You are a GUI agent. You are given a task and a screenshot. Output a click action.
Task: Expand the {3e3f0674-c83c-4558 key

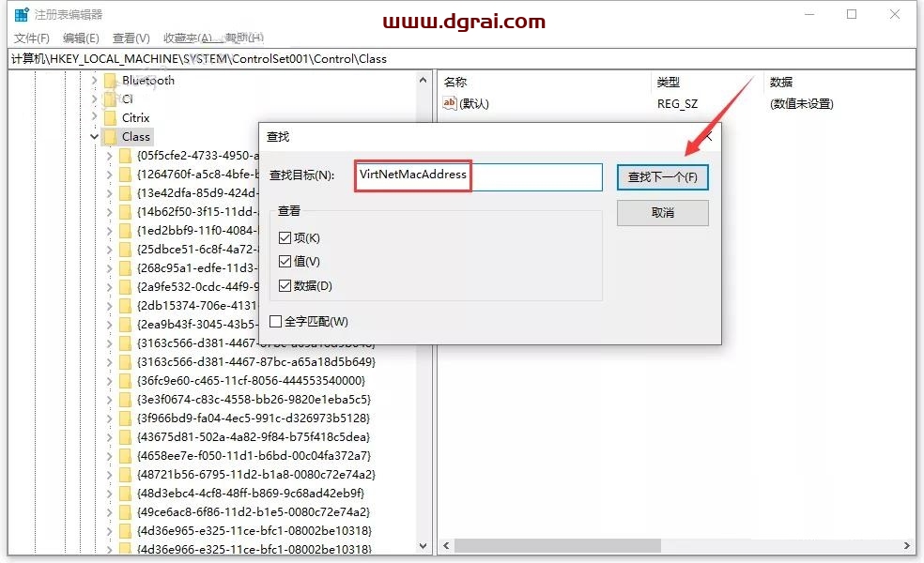pyautogui.click(x=110, y=400)
